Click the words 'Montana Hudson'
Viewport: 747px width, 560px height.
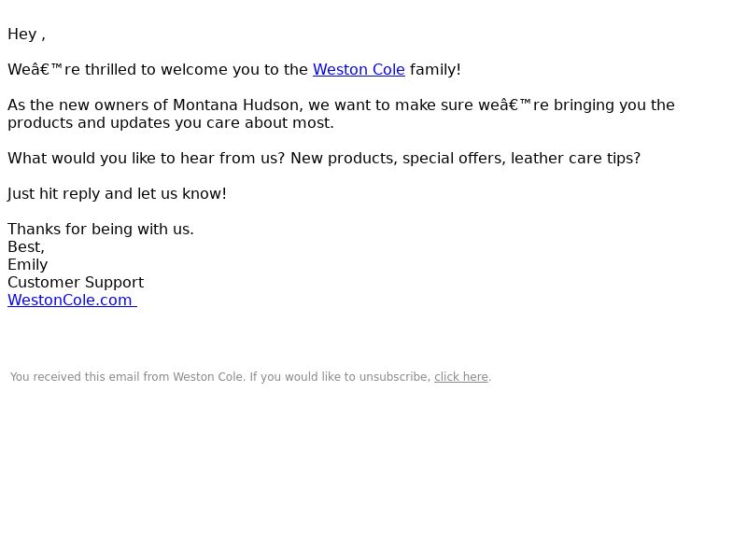236,105
